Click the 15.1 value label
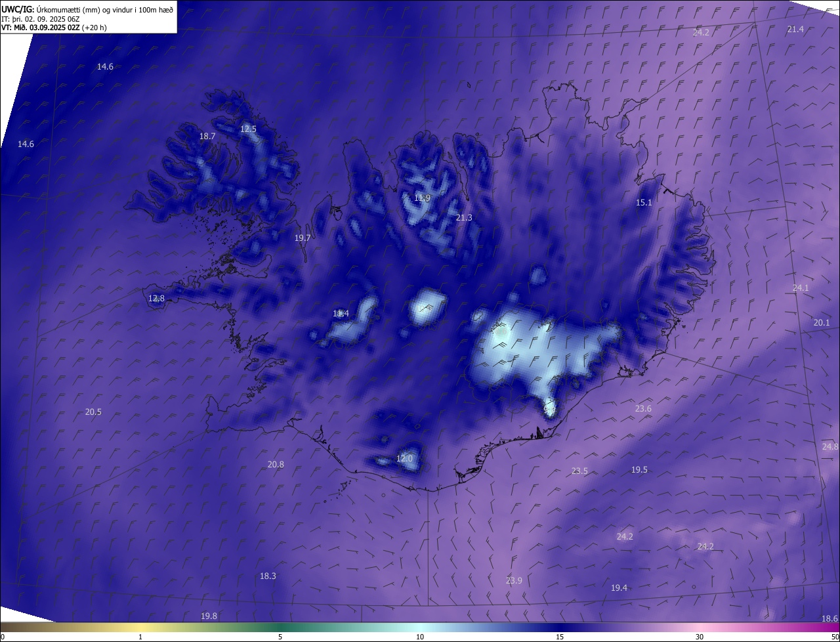This screenshot has width=840, height=642. [644, 203]
